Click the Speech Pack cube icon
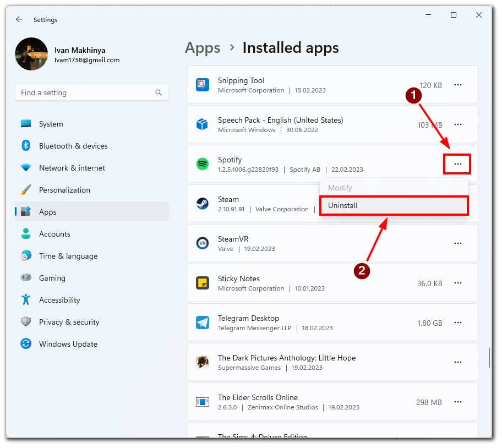502x448 pixels. pos(203,124)
